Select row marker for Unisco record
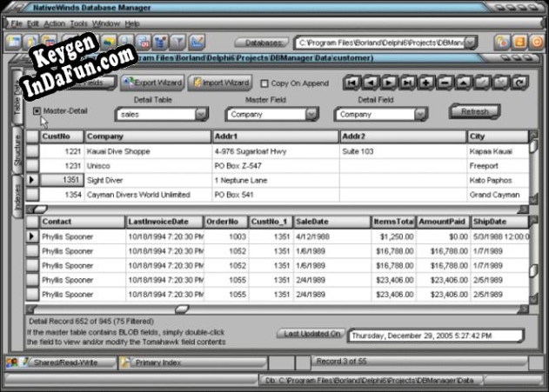The image size is (549, 392). pyautogui.click(x=32, y=166)
